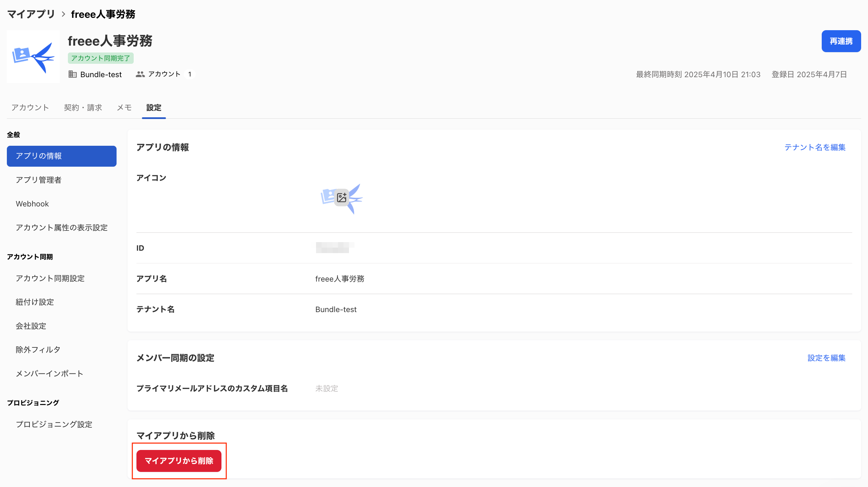Open 会社設定 in the sidebar
Image resolution: width=868 pixels, height=487 pixels.
pos(62,326)
